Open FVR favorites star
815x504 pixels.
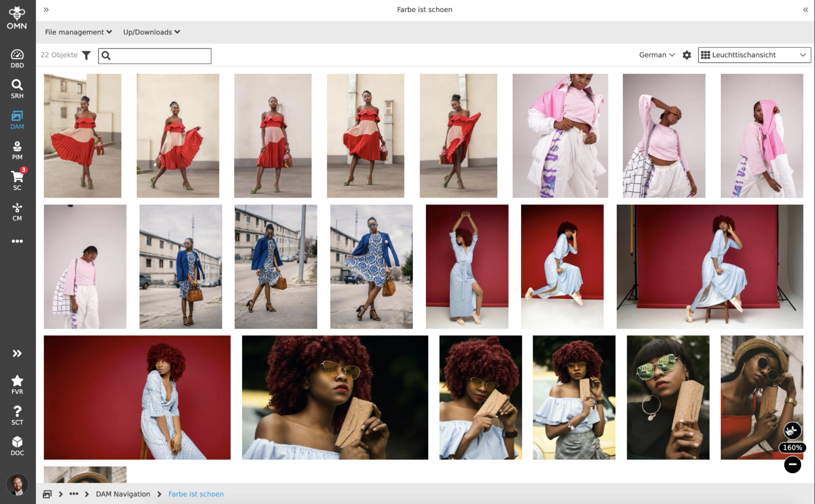tap(17, 384)
